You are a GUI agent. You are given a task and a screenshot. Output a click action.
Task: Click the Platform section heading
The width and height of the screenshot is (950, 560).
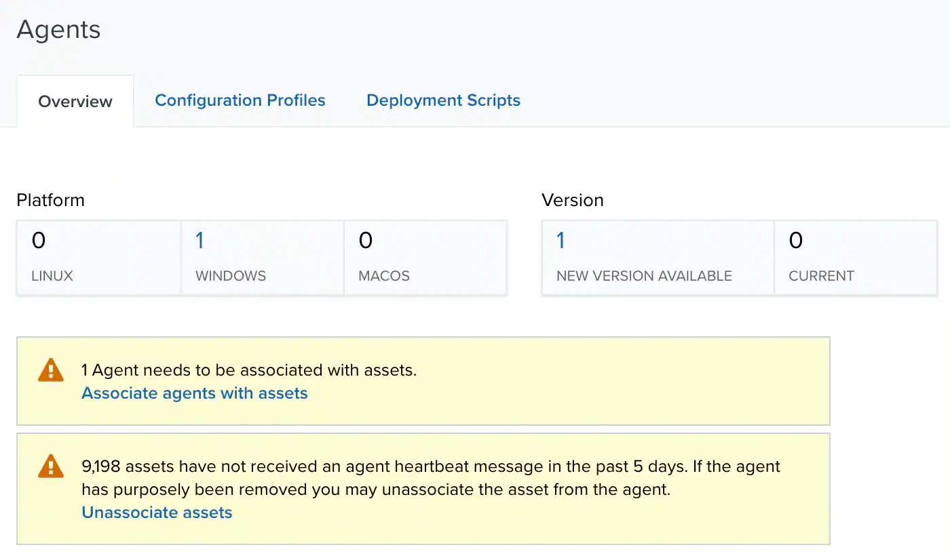pyautogui.click(x=50, y=200)
